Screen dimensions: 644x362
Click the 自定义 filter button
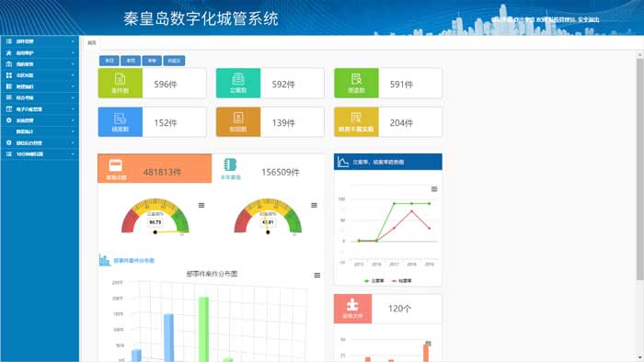click(x=174, y=61)
